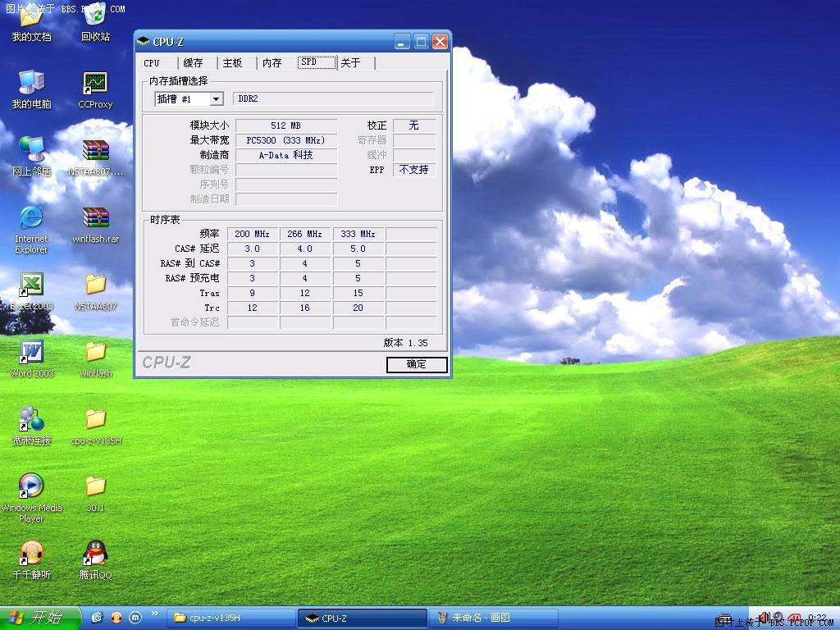Launch the Internet Explorer desktop icon
Image resolution: width=840 pixels, height=630 pixels.
[31, 230]
